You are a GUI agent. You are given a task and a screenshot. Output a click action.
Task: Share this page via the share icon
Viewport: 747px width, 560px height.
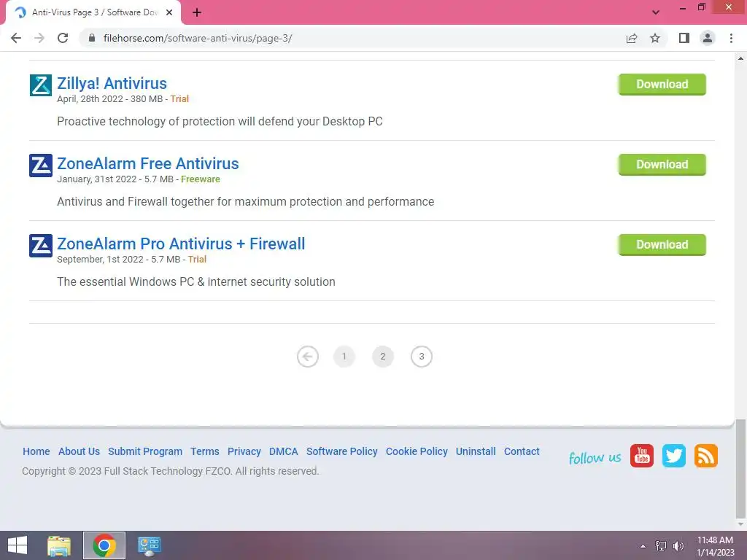[x=631, y=38]
